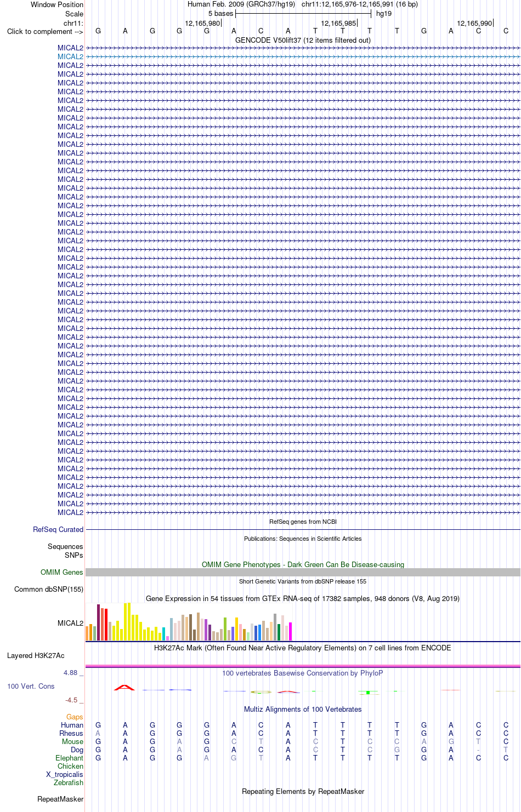Select the 'X_tropicalis' species row label
521x812 pixels.
(x=65, y=774)
